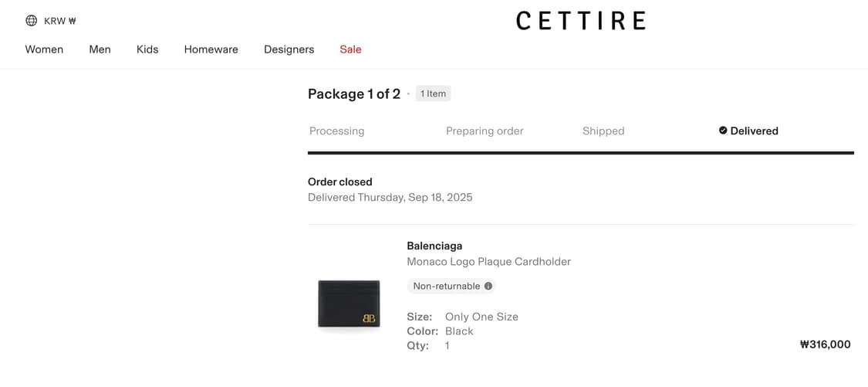Open the Designers menu
The height and width of the screenshot is (387, 868).
(x=289, y=49)
